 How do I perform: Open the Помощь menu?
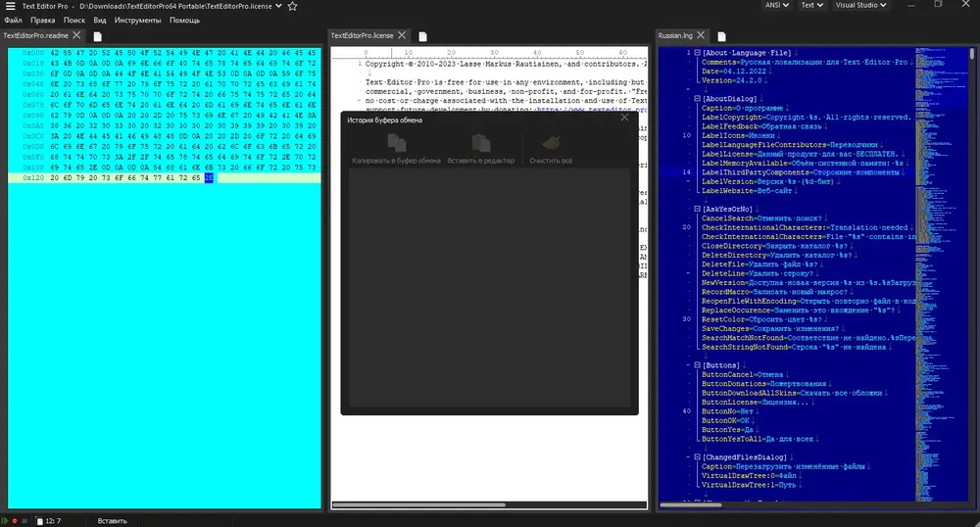[184, 20]
